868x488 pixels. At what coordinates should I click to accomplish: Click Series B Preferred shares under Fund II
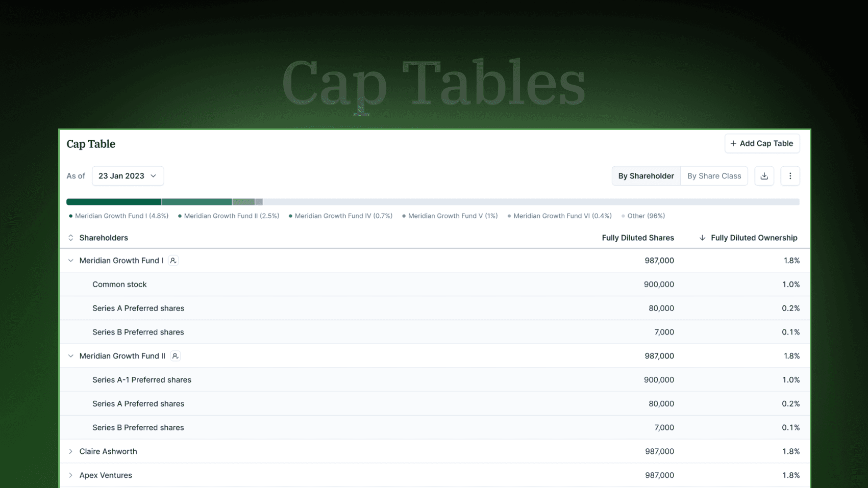(x=138, y=427)
